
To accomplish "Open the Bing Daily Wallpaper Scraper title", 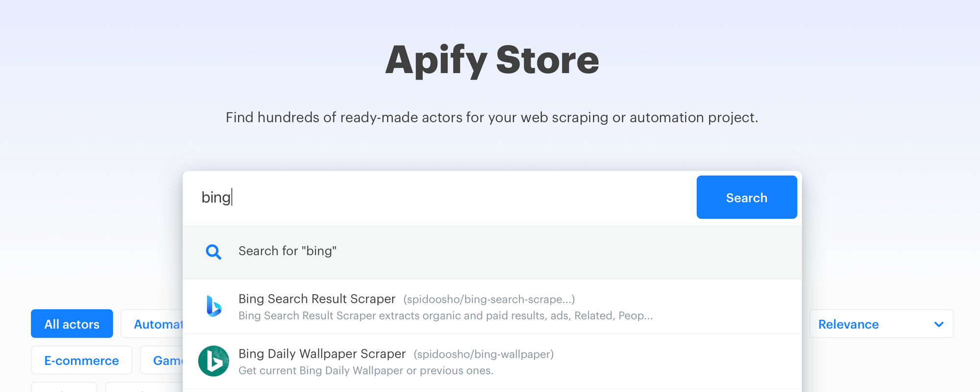I will 322,353.
